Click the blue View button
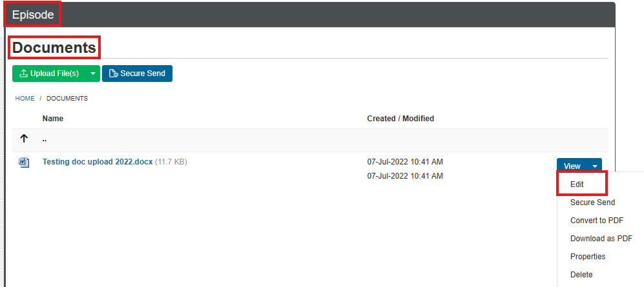The width and height of the screenshot is (644, 287). tap(572, 166)
